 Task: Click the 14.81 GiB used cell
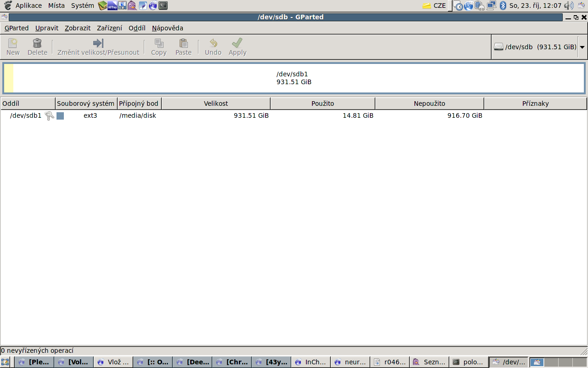358,115
